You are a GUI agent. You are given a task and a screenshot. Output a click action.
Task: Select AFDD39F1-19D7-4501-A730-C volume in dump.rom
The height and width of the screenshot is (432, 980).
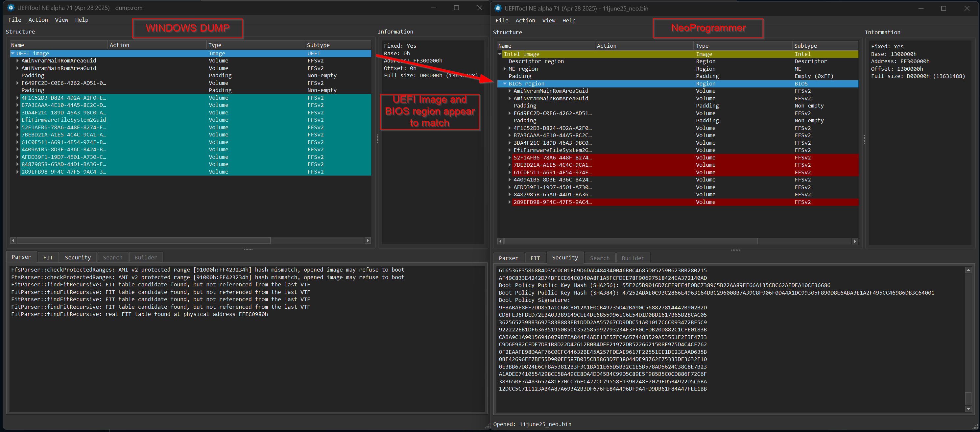tap(191, 157)
